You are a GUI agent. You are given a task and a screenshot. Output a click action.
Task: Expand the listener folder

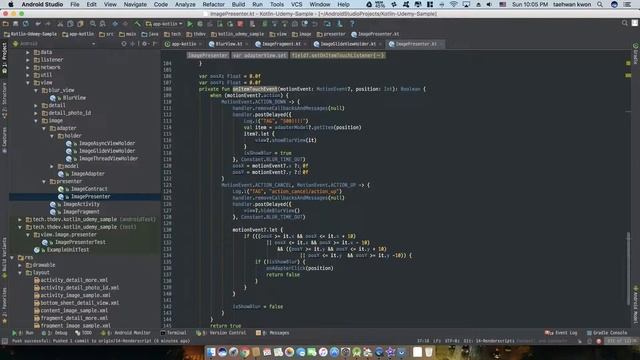(28, 60)
